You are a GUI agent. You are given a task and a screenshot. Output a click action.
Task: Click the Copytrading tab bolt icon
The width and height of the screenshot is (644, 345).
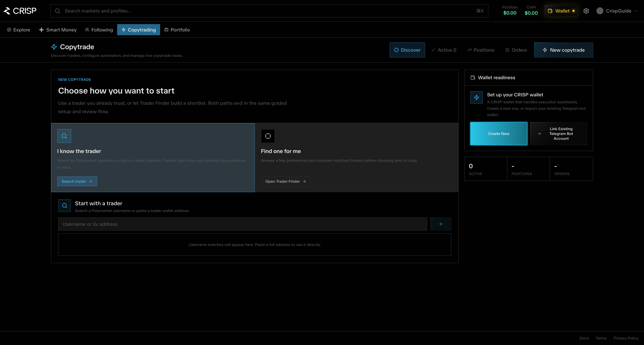point(123,30)
